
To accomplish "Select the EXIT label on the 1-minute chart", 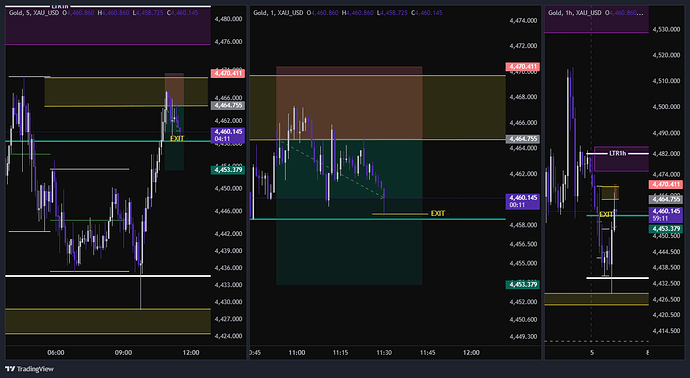I will [x=438, y=213].
